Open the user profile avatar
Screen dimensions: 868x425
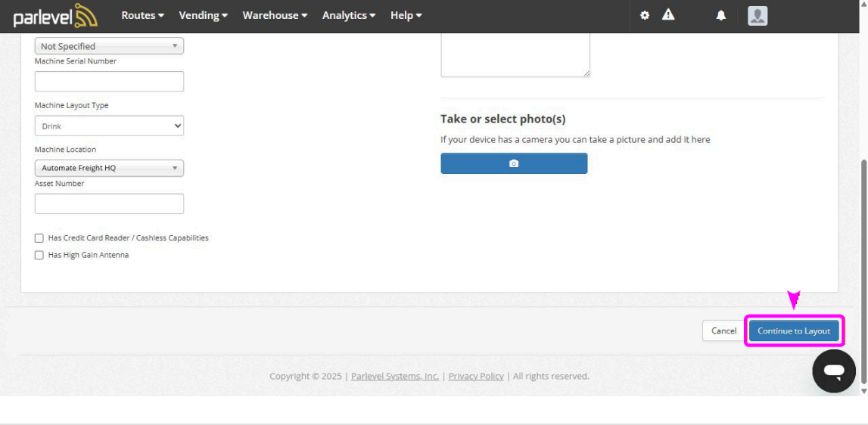(758, 15)
